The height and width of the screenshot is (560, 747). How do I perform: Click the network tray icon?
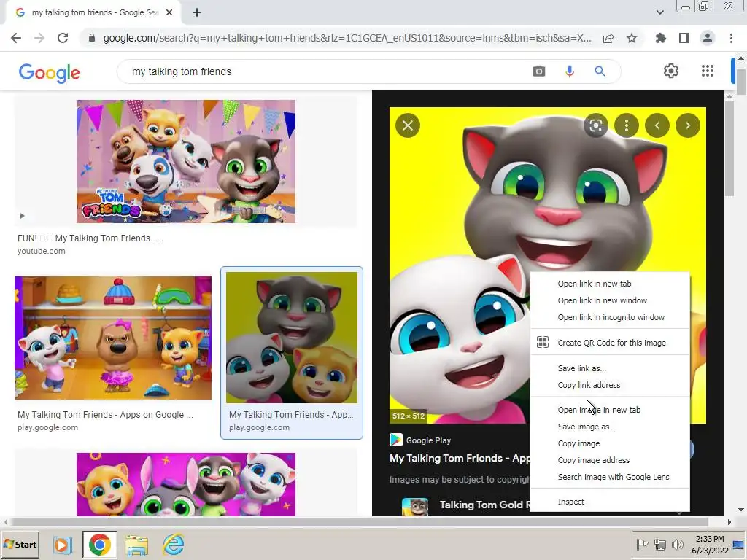[659, 544]
